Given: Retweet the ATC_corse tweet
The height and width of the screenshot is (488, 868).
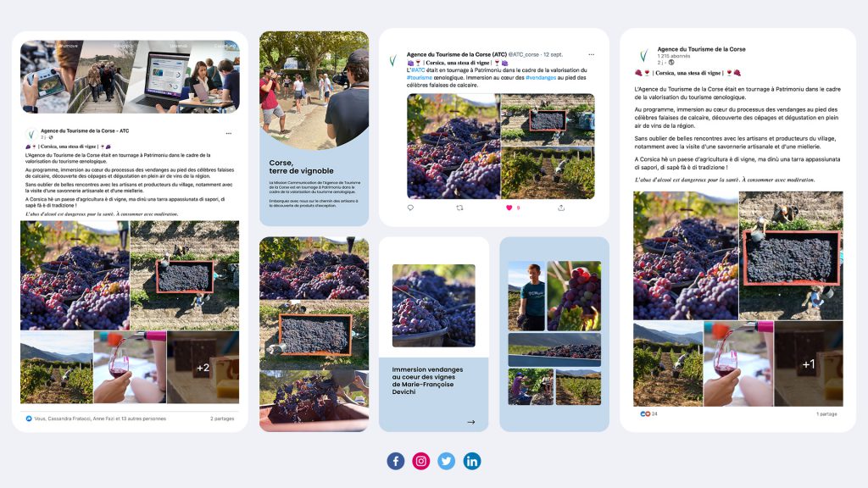Looking at the screenshot, I should point(460,208).
